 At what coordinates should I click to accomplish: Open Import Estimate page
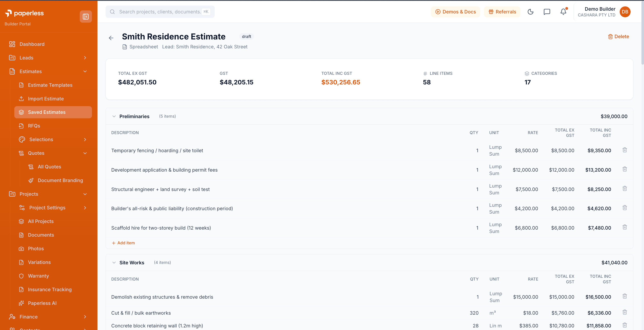(x=53, y=99)
